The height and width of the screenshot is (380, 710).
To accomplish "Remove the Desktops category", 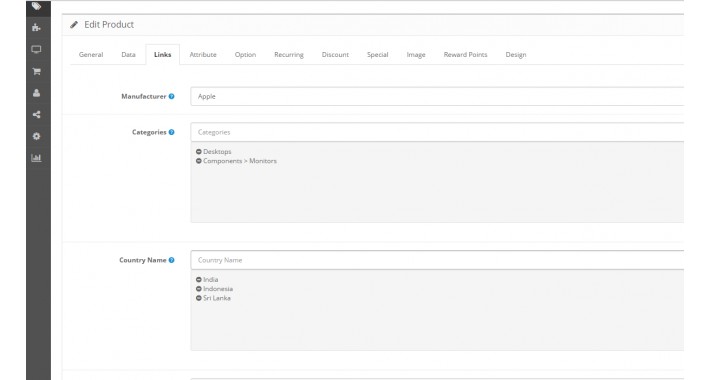I will [198, 152].
